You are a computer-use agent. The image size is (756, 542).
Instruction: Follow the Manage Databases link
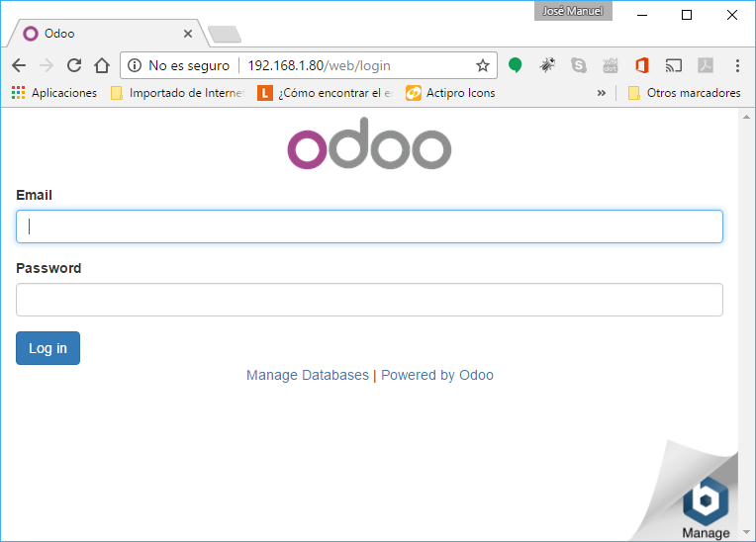pyautogui.click(x=307, y=376)
